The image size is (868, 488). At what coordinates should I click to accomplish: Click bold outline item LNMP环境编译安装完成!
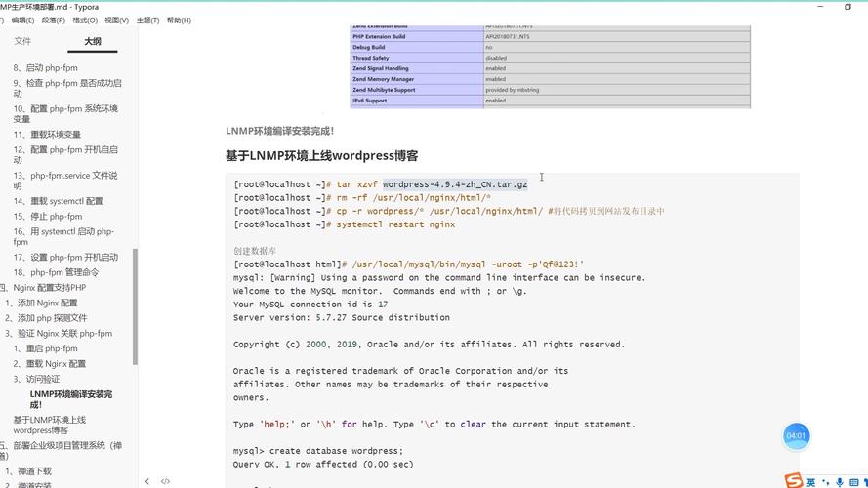71,399
